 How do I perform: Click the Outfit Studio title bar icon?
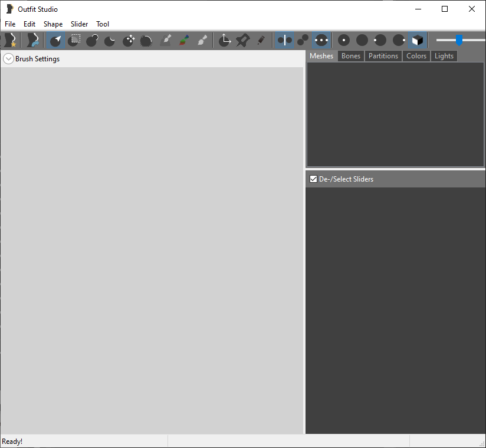[10, 9]
